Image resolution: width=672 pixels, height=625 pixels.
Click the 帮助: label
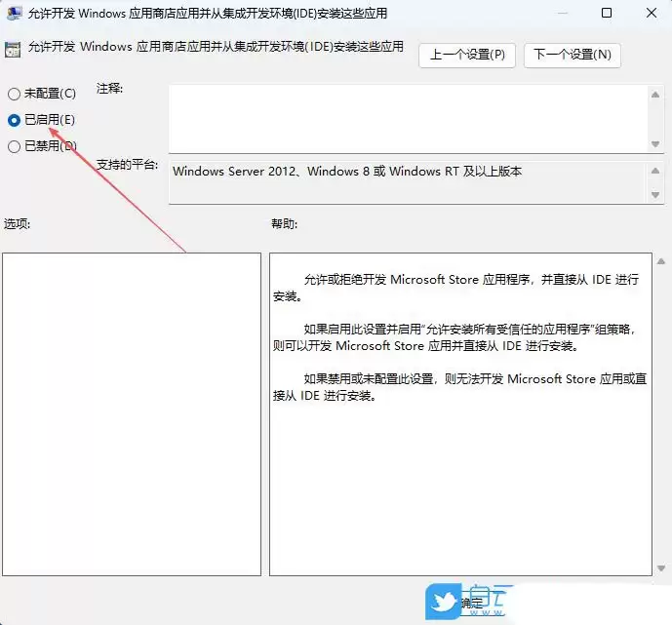[x=284, y=223]
